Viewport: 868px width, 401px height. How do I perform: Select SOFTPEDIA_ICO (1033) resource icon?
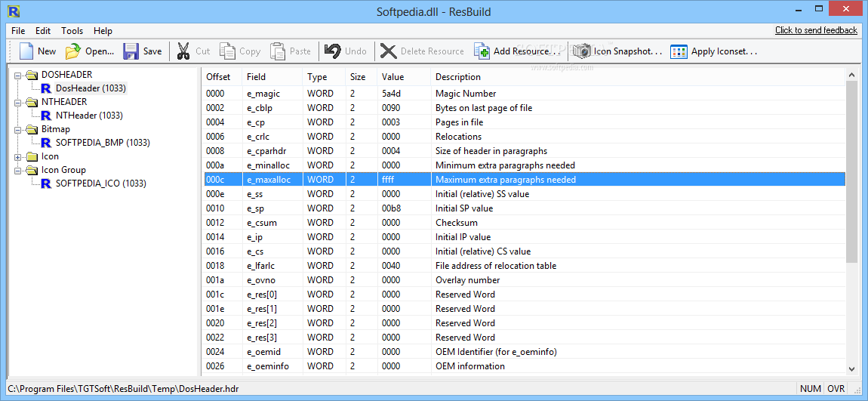47,184
